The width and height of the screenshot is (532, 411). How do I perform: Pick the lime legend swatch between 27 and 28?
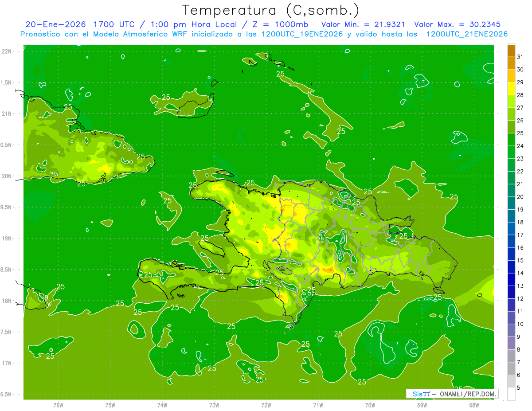pos(511,102)
